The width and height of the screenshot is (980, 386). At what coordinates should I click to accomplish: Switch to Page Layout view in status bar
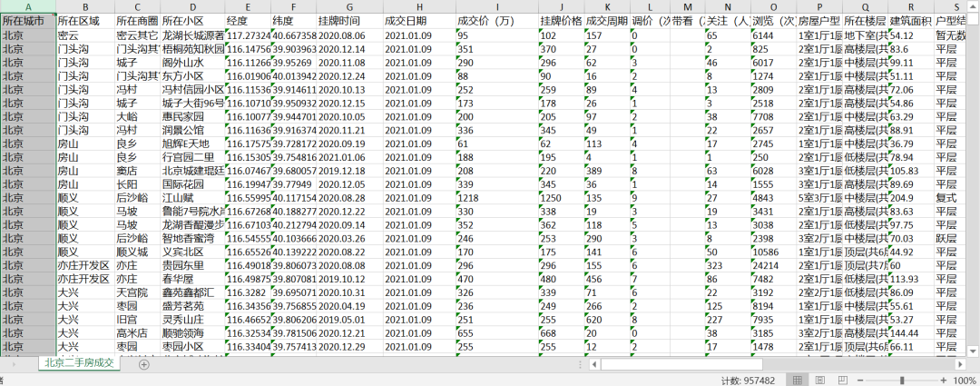(x=820, y=380)
